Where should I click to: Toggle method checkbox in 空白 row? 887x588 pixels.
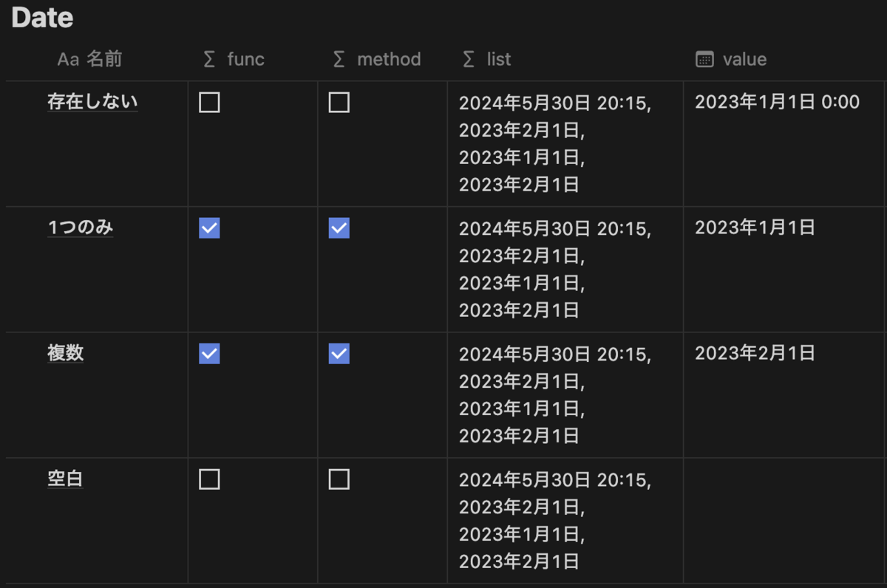coord(339,479)
